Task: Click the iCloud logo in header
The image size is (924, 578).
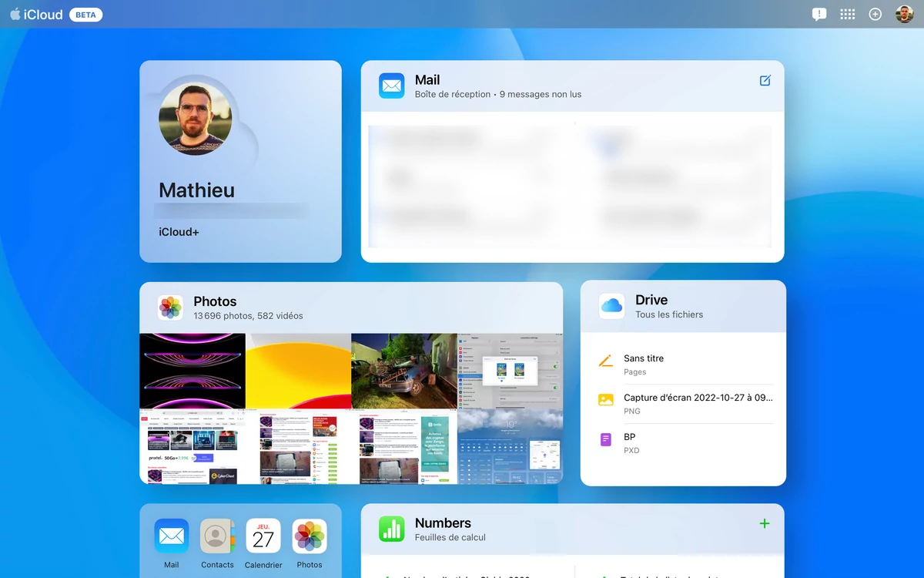Action: (36, 15)
